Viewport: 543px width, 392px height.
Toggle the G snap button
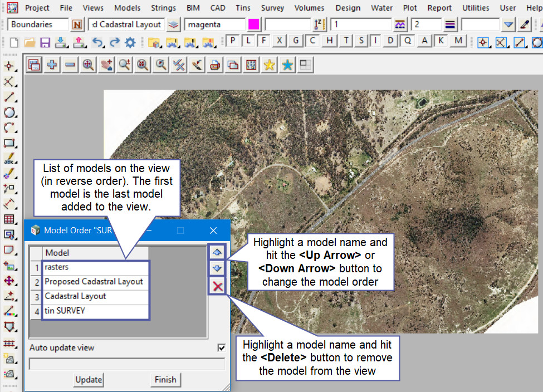[x=296, y=41]
